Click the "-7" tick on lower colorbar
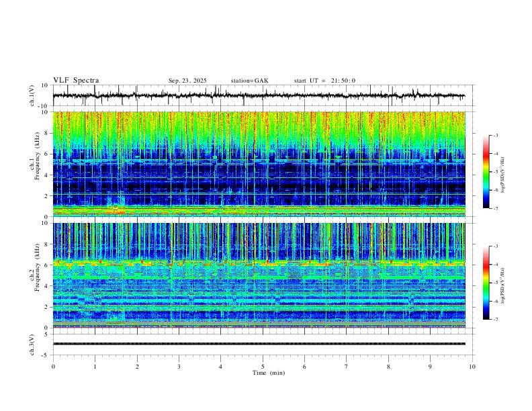Image resolution: width=532 pixels, height=411 pixels. [496, 320]
